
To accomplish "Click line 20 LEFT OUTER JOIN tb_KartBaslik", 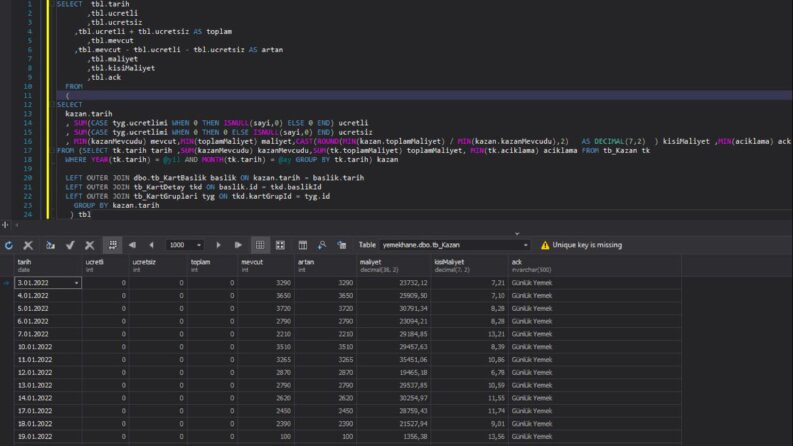I will [214, 178].
